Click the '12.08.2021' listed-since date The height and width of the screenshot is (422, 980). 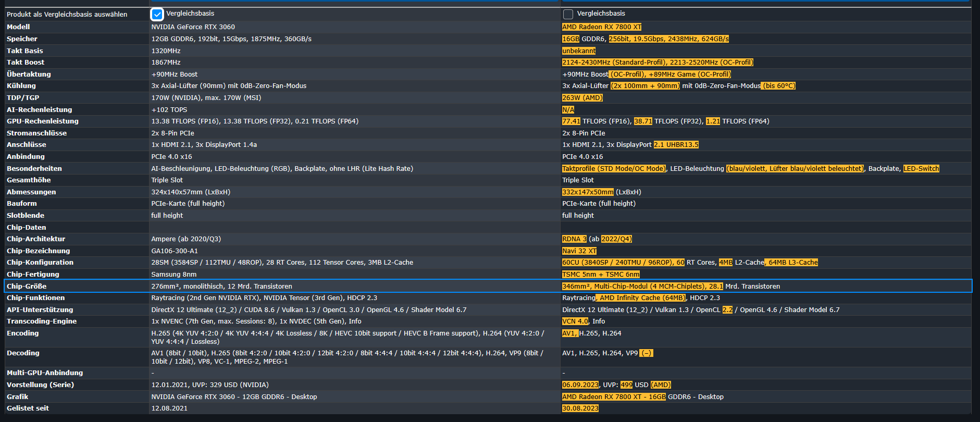click(169, 408)
